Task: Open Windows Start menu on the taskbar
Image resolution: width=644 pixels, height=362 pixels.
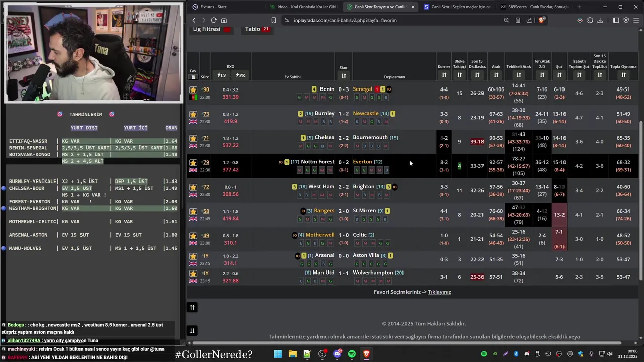Action: tap(278, 354)
